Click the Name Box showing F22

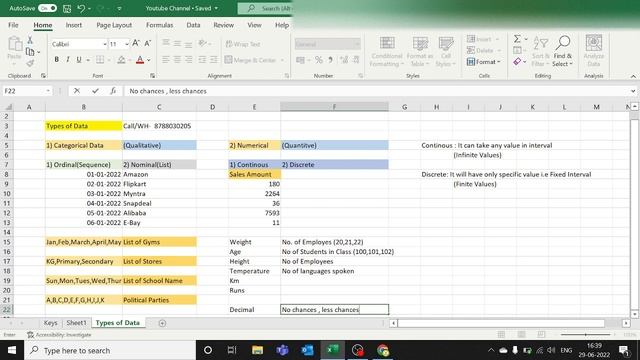[x=23, y=91]
